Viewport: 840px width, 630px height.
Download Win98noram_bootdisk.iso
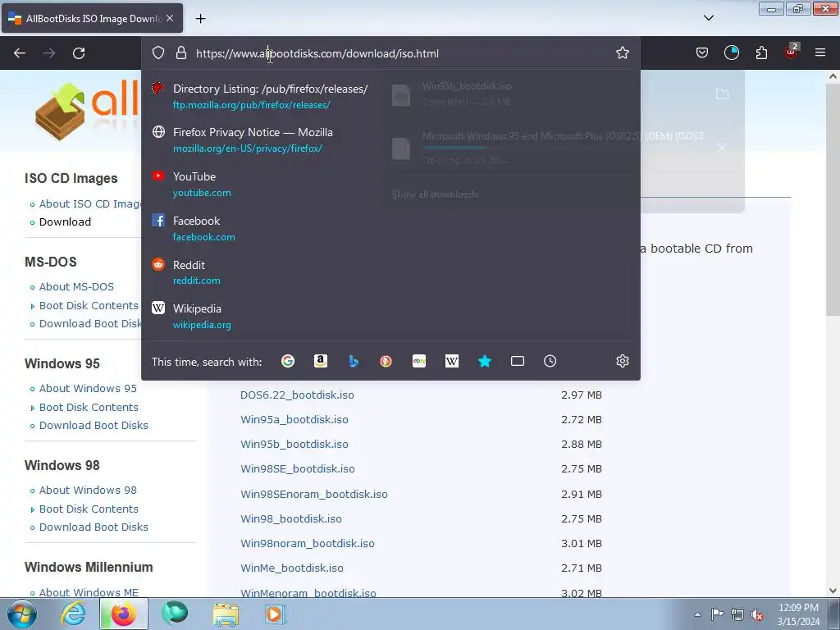tap(308, 543)
